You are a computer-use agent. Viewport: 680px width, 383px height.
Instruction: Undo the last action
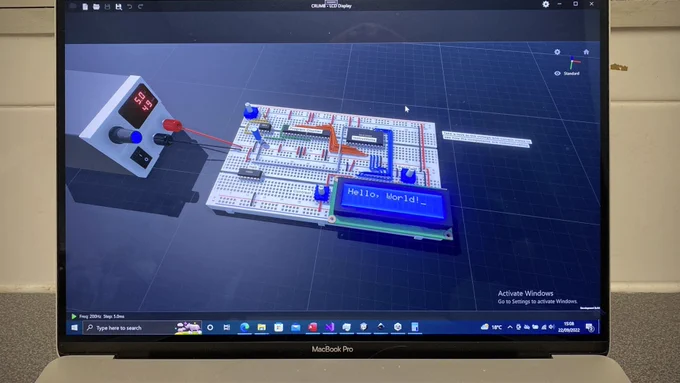point(130,7)
